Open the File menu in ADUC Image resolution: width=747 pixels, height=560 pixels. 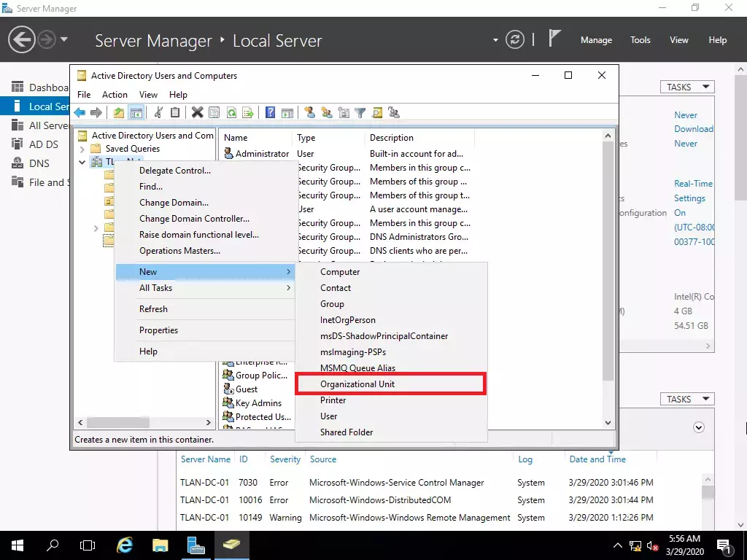pos(84,95)
